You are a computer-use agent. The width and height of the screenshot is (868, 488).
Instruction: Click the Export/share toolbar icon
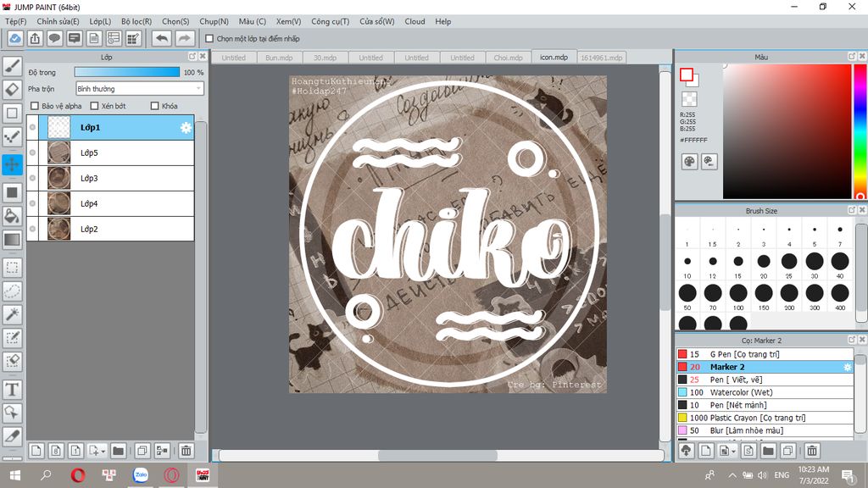click(x=35, y=39)
